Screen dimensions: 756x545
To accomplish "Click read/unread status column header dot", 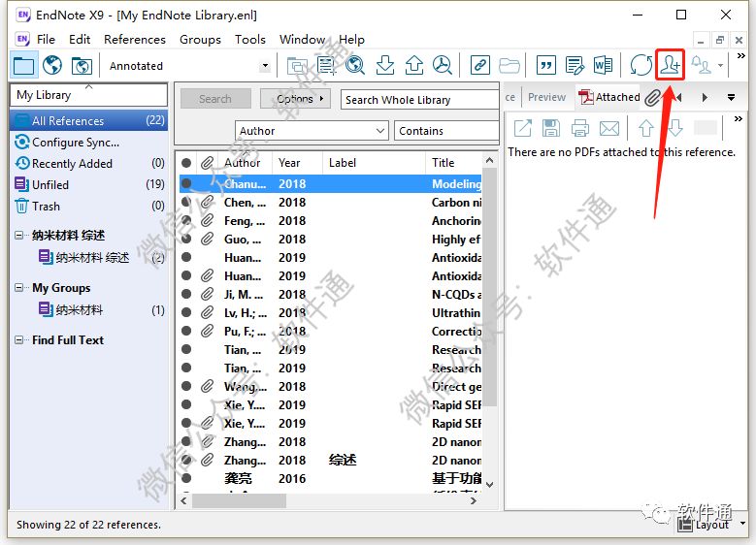I will [186, 163].
